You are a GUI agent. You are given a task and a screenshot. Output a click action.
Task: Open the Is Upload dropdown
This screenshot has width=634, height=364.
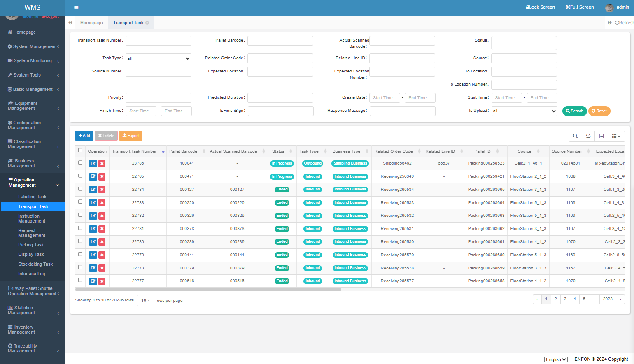click(x=524, y=111)
